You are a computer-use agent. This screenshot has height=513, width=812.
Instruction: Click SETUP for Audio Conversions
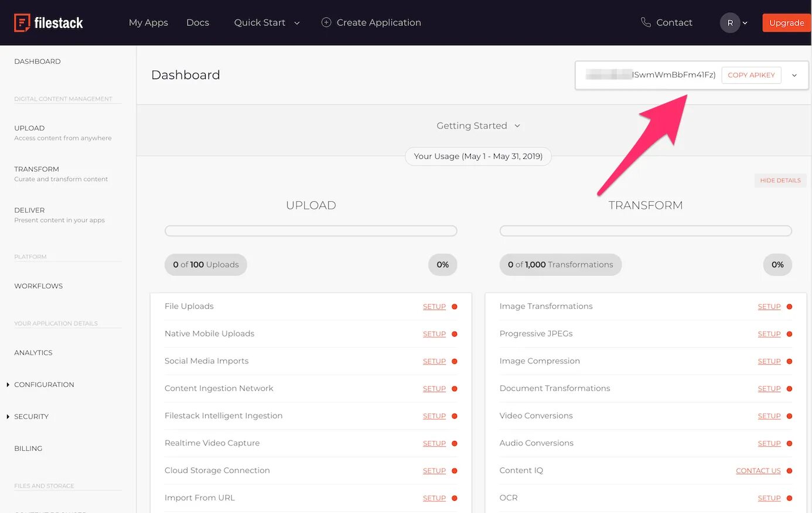pyautogui.click(x=769, y=443)
